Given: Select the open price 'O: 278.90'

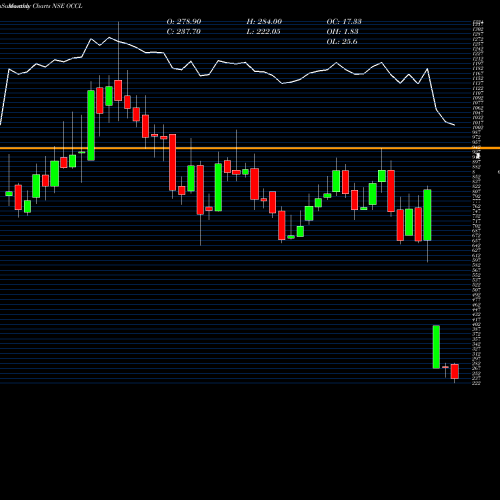Looking at the screenshot, I should coord(184,22).
